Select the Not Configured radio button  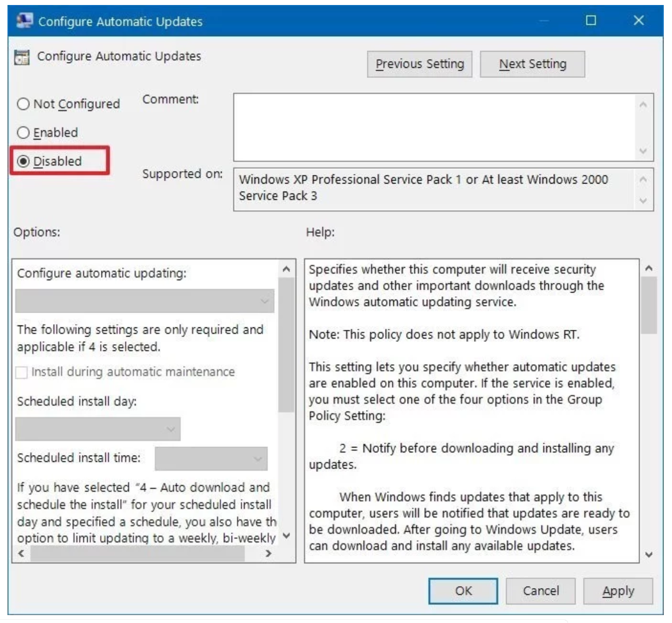(x=23, y=104)
